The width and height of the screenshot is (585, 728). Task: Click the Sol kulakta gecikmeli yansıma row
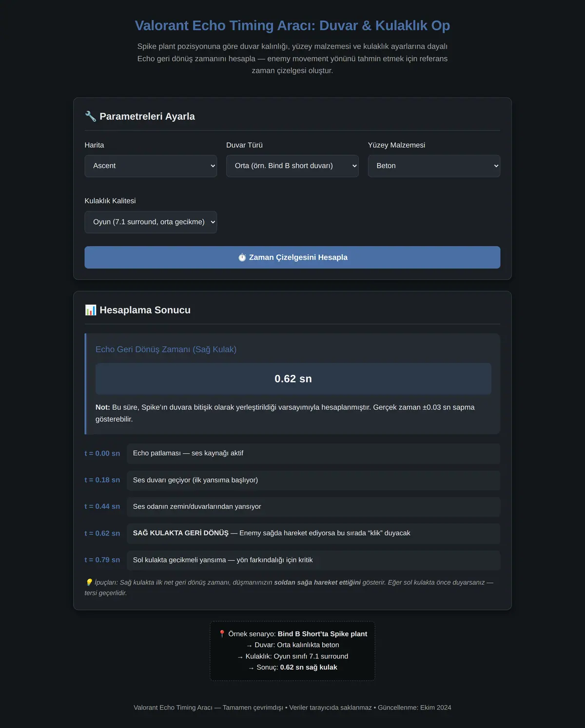(313, 560)
